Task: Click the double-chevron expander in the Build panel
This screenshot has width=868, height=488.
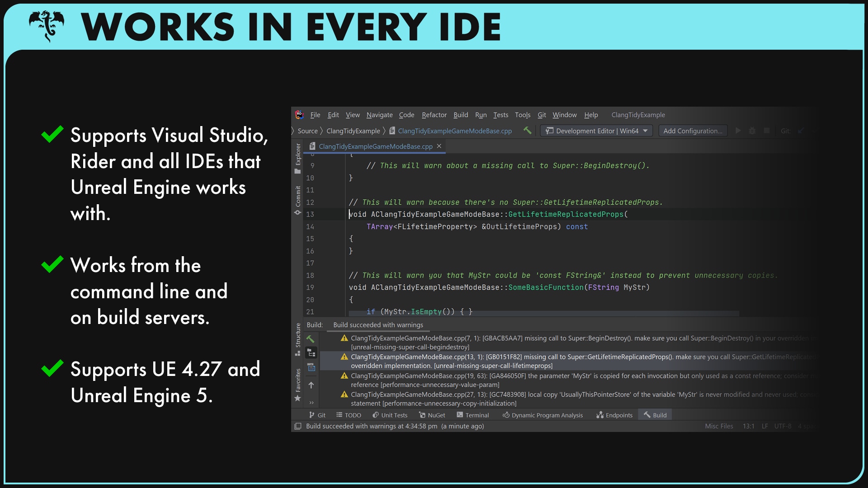Action: point(311,402)
